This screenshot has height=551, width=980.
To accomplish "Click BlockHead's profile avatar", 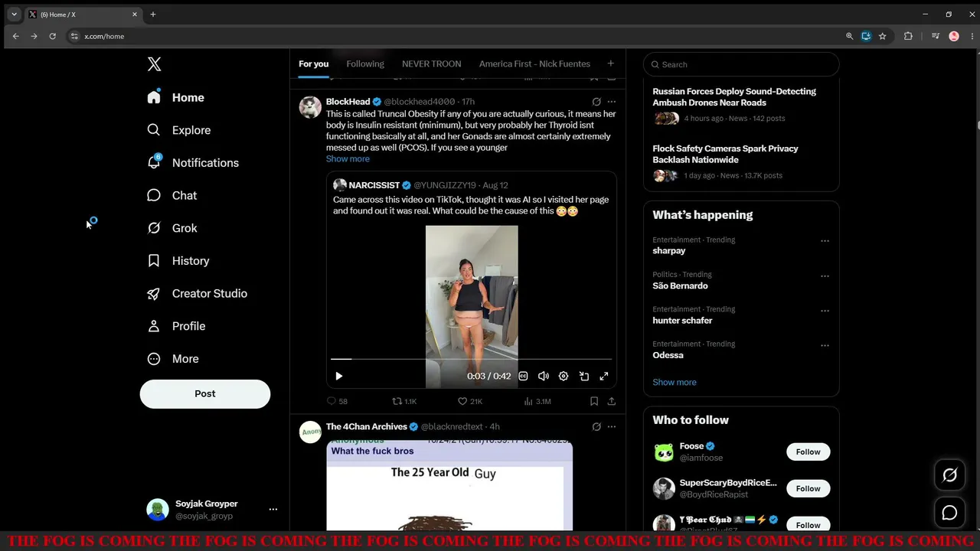I will 310,107.
